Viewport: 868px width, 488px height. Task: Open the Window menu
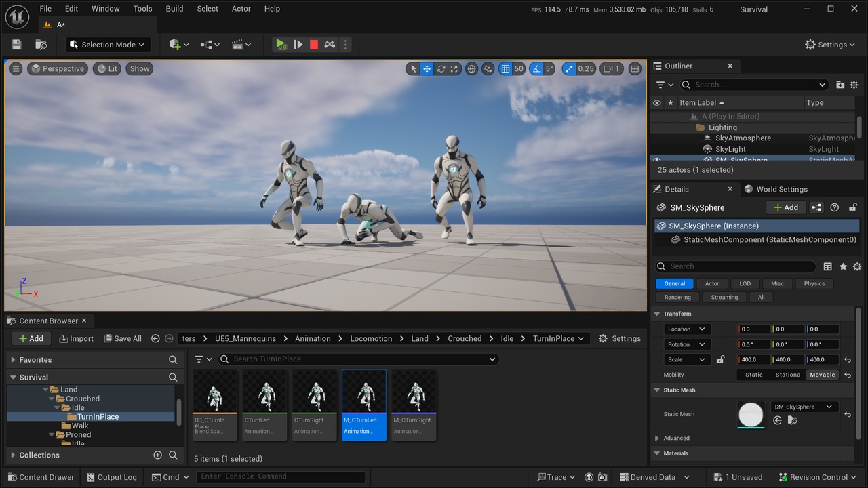pos(105,9)
